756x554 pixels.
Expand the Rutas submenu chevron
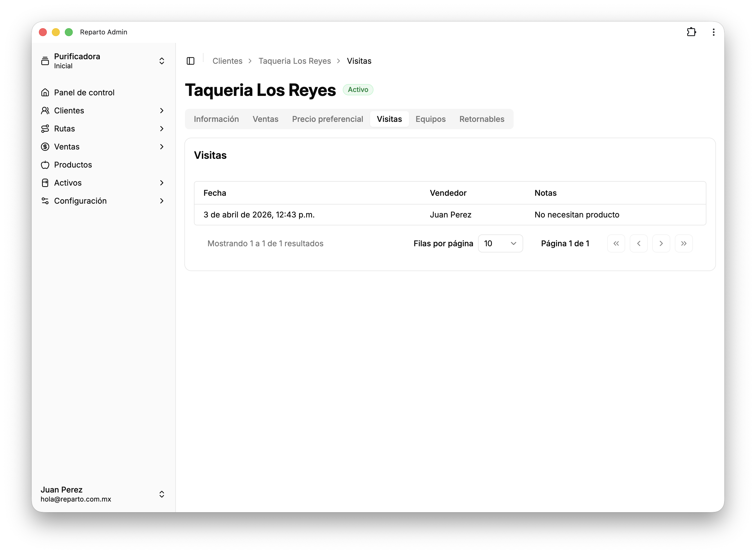(162, 129)
